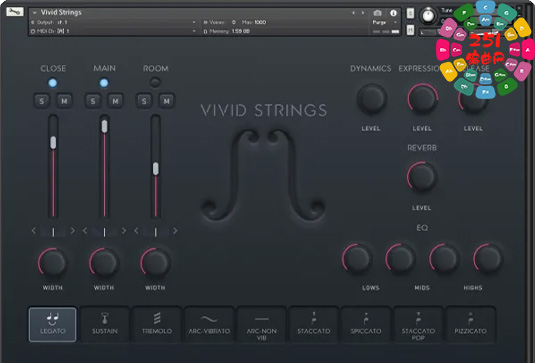Click the pan marker below Room fader

[x=156, y=232]
